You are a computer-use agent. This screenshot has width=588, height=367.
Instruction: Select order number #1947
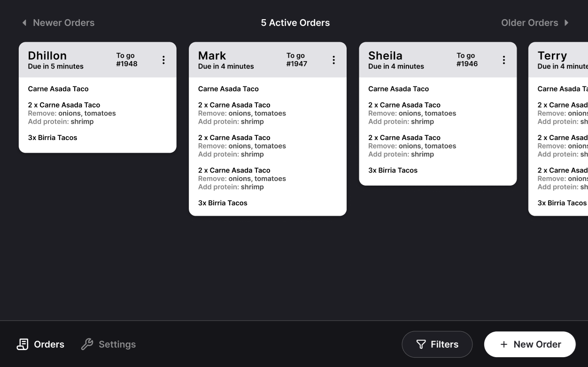click(297, 64)
